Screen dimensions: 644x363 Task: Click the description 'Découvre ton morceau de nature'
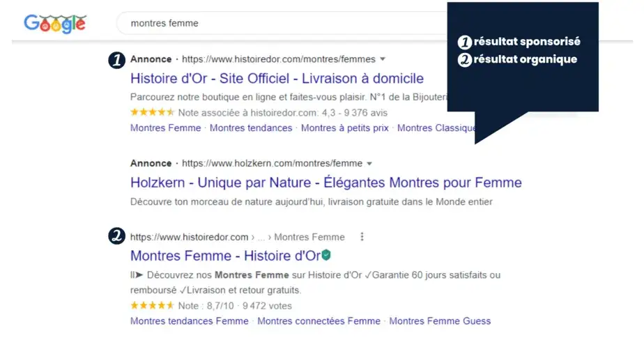(x=312, y=202)
